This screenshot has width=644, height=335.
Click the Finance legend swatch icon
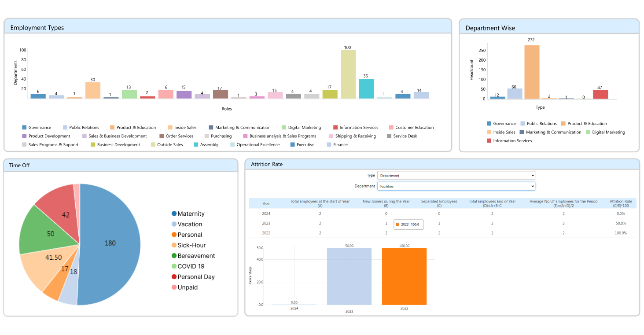pyautogui.click(x=329, y=145)
